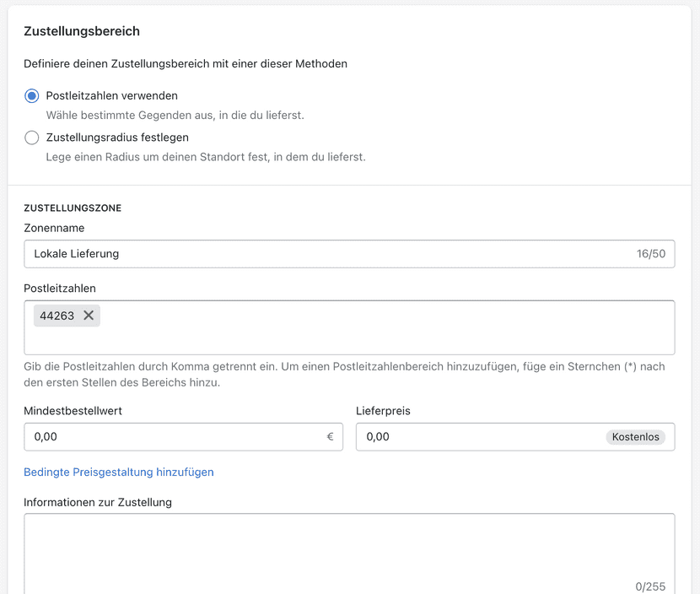This screenshot has width=700, height=594.
Task: Focus the Mindestbestellwert amount field
Action: pyautogui.click(x=184, y=437)
